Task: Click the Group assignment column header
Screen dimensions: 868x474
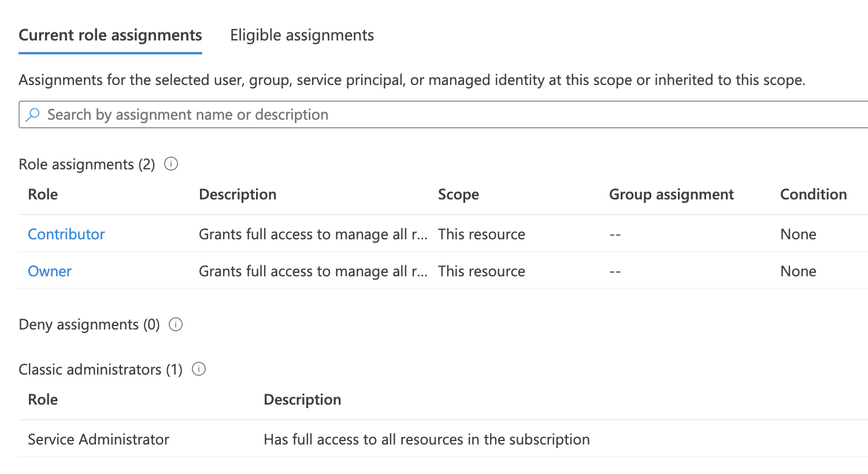Action: click(672, 195)
